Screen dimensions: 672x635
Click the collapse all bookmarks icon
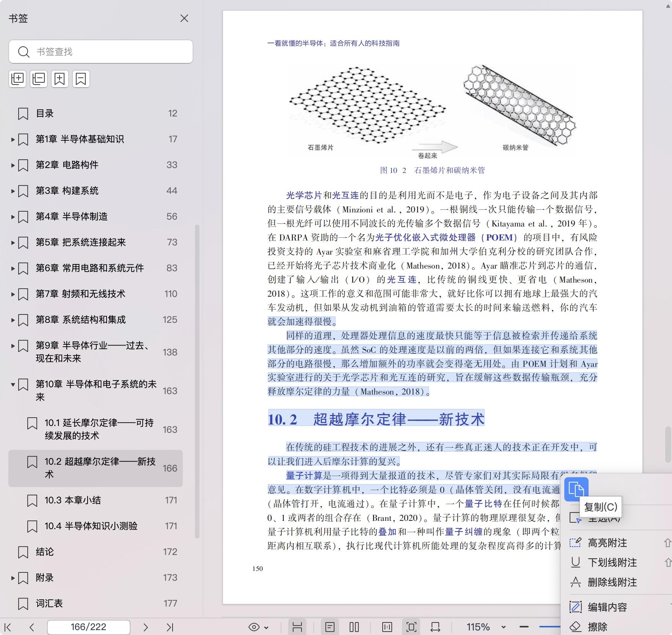[x=39, y=79]
